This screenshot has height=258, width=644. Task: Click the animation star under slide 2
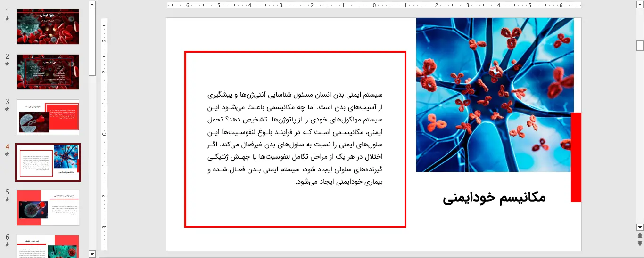point(7,64)
